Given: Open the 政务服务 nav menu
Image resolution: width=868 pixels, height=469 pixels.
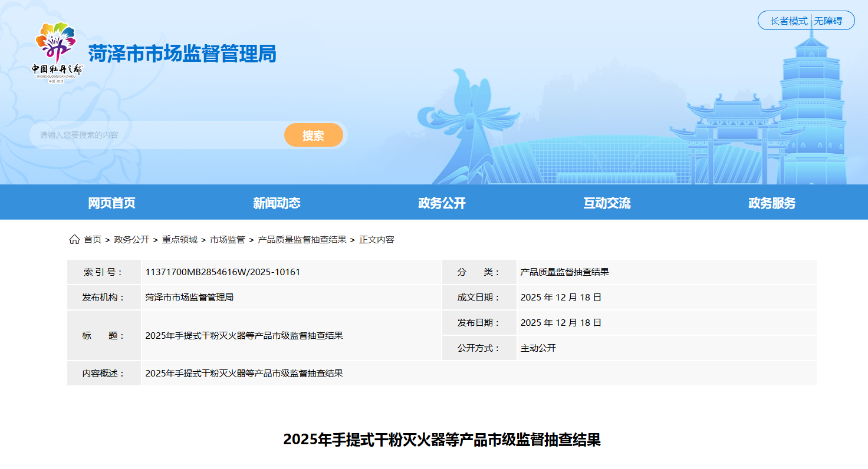Looking at the screenshot, I should (772, 203).
